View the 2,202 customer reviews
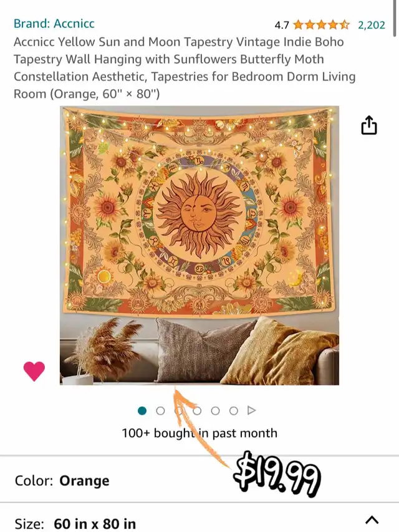The width and height of the screenshot is (399, 532). click(x=372, y=25)
